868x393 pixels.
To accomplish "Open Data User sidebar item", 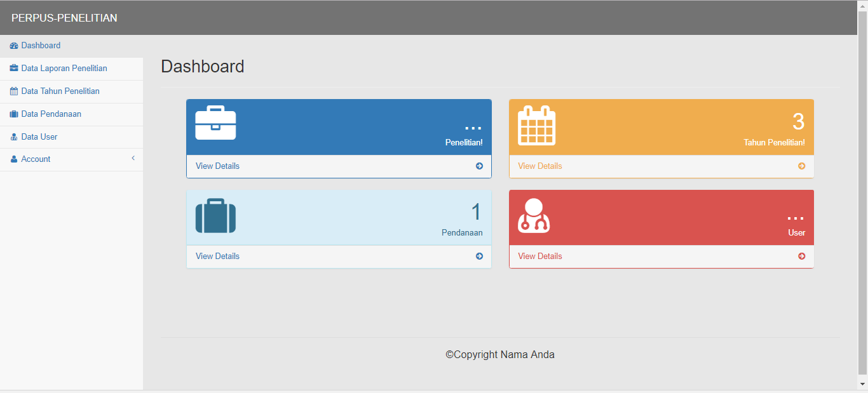I will 39,137.
